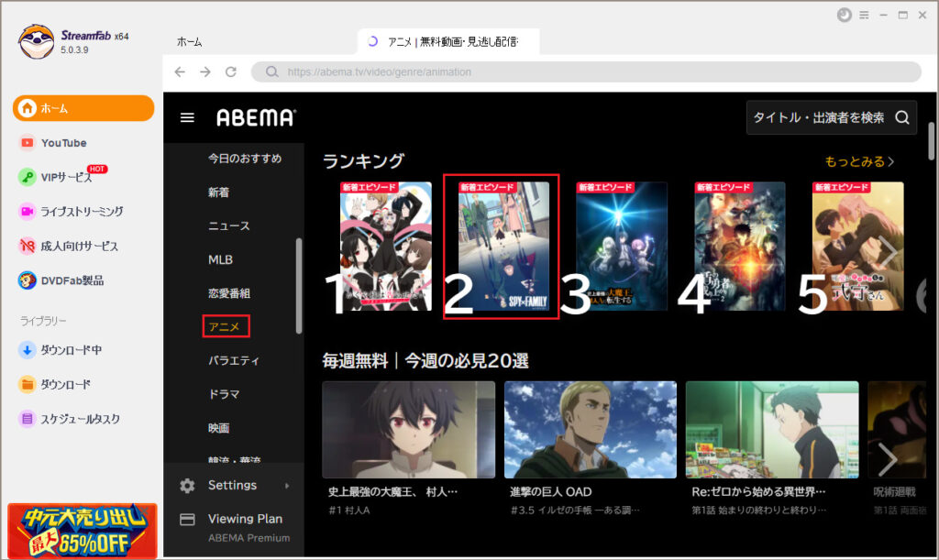The image size is (939, 560).
Task: Click the ABEMA logo
Action: point(256,118)
